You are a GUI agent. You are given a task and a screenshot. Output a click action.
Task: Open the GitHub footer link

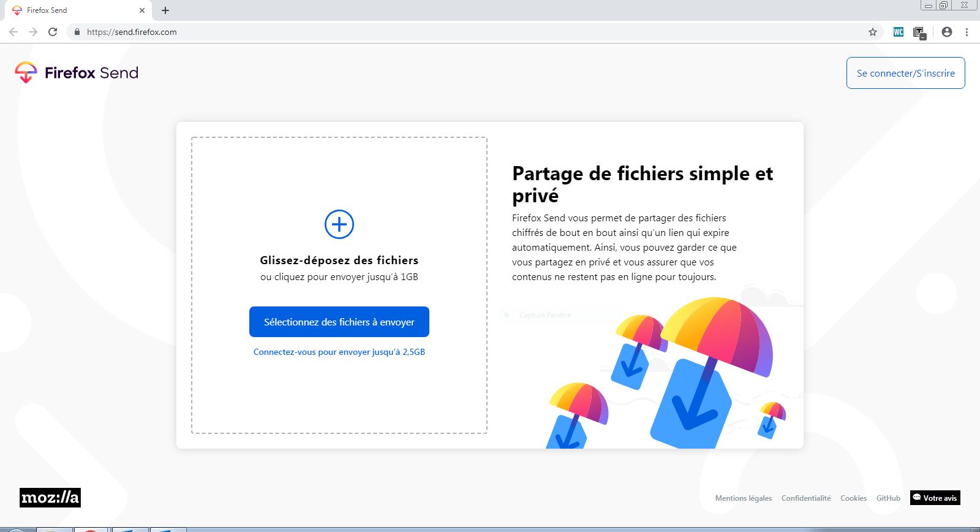tap(888, 498)
